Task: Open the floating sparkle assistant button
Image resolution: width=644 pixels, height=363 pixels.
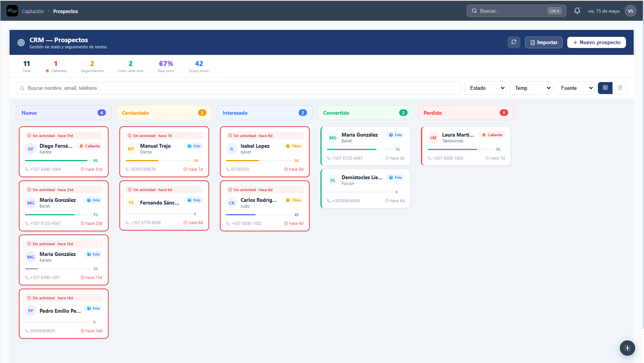Action: point(627,348)
